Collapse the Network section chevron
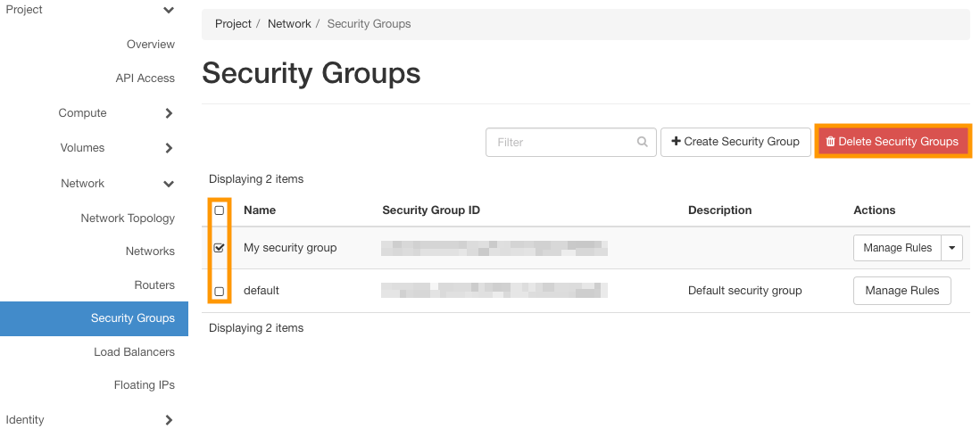The height and width of the screenshot is (437, 980). (x=168, y=184)
